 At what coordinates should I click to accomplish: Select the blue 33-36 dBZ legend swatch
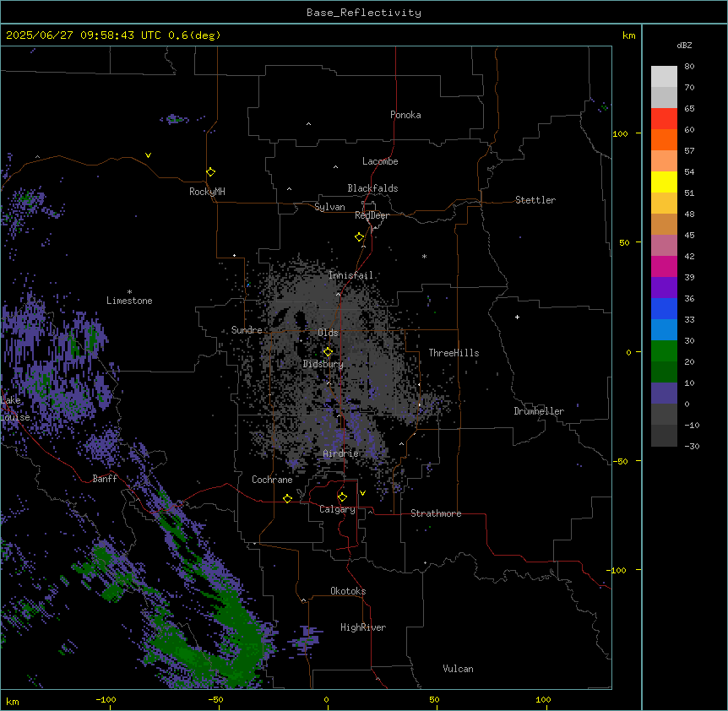tap(664, 308)
